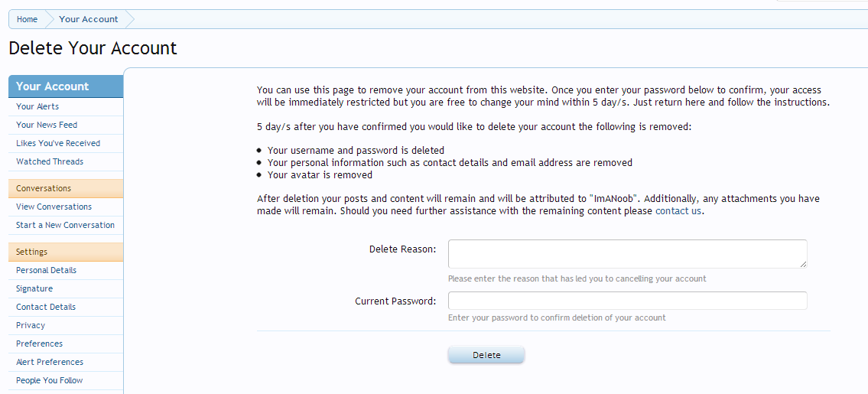Open Alert Preferences settings
The width and height of the screenshot is (868, 394).
pos(50,362)
